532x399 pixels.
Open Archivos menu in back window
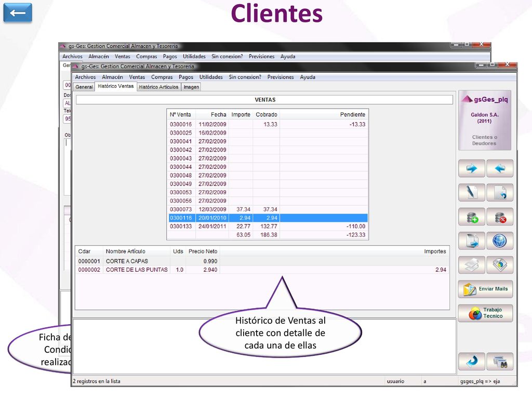click(72, 56)
